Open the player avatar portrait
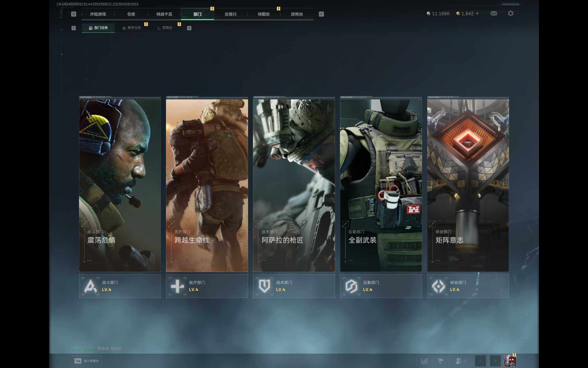Viewport: 588px width, 368px height. [510, 361]
